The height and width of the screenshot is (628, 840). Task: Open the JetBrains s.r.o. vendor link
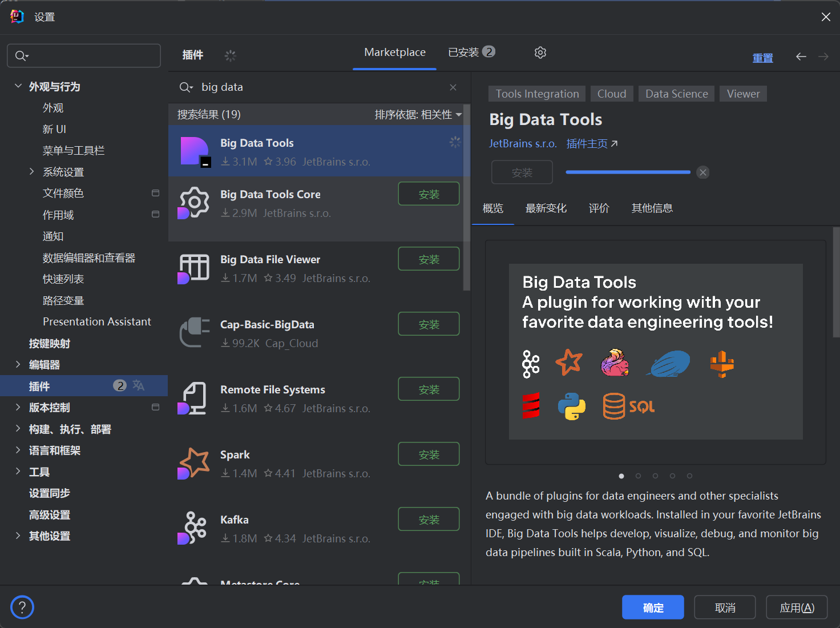[x=523, y=144]
